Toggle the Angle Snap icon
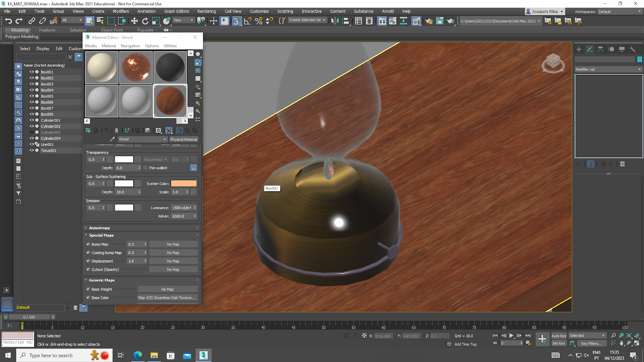The width and height of the screenshot is (644, 362). tap(248, 21)
